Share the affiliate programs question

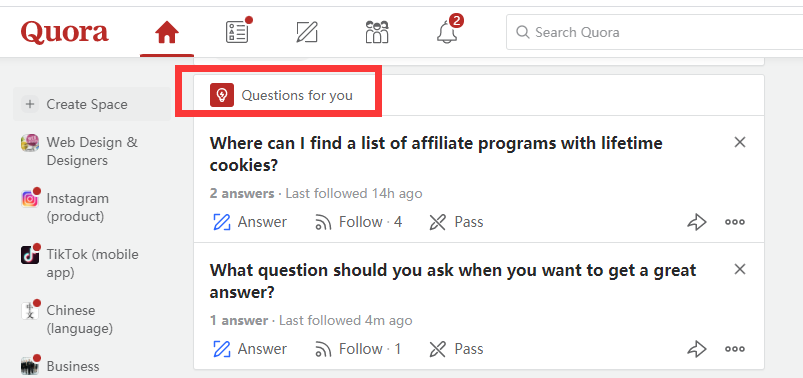pos(696,222)
